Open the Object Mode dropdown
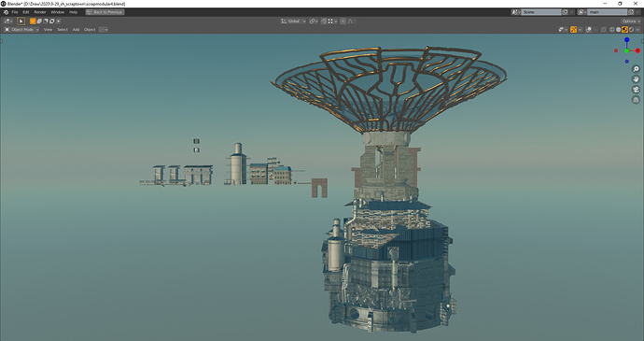Screen dimensions: 644x341 point(21,30)
